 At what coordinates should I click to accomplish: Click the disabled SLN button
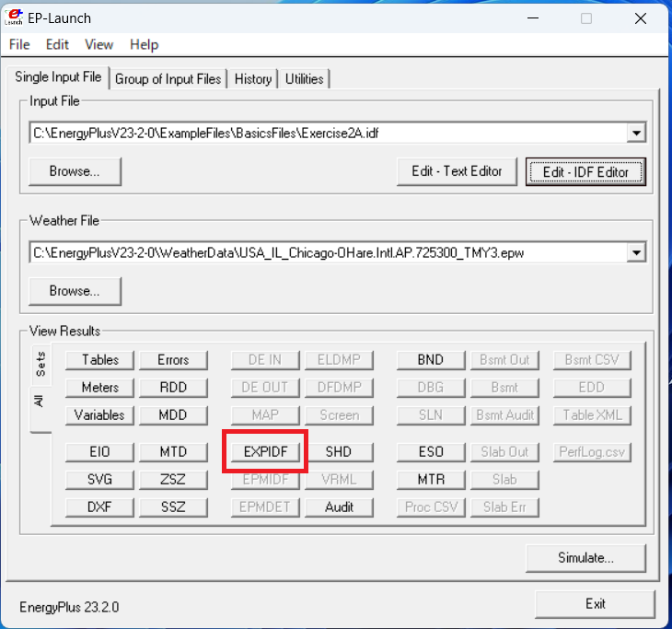[431, 415]
